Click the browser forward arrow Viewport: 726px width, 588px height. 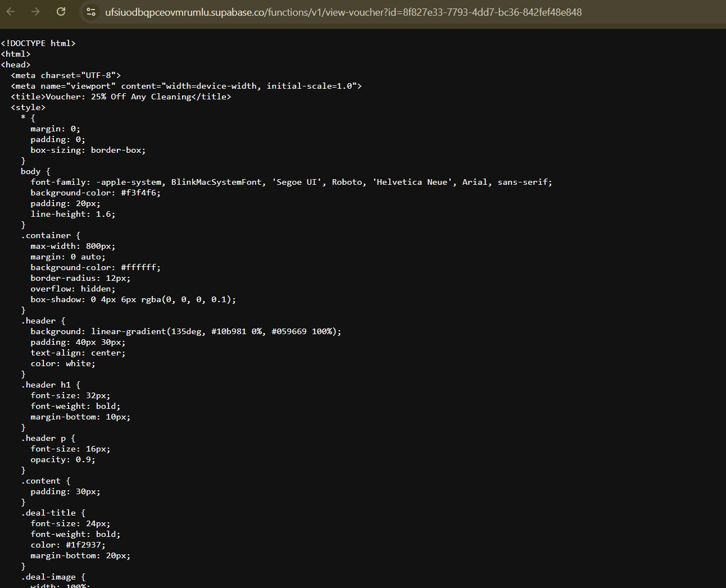point(35,12)
